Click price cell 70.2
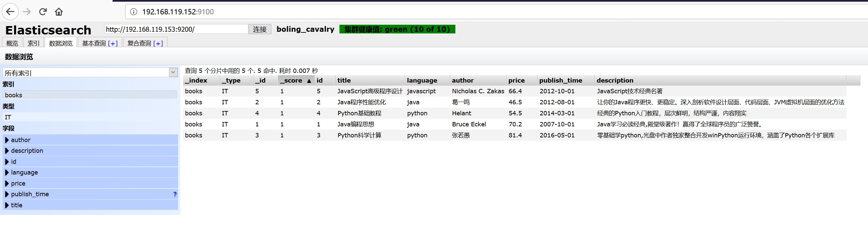This screenshot has width=868, height=234. (x=515, y=124)
